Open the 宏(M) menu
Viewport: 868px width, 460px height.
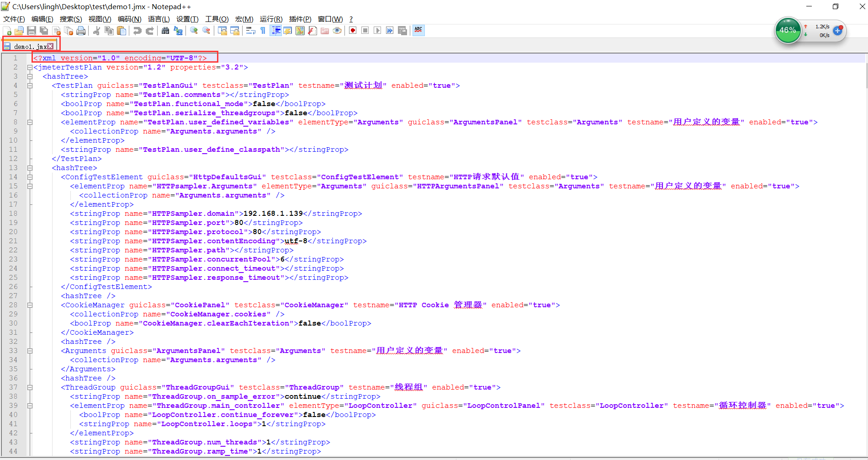point(244,19)
